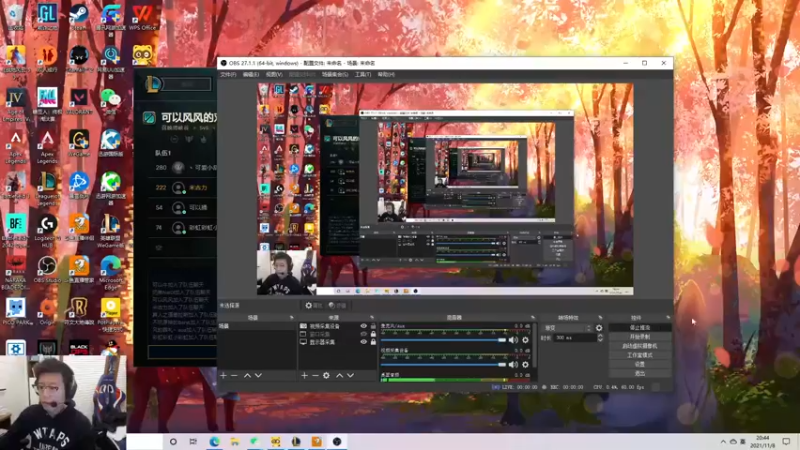The image size is (800, 450).
Task: Remove the selected source with the minus icon
Action: point(315,376)
